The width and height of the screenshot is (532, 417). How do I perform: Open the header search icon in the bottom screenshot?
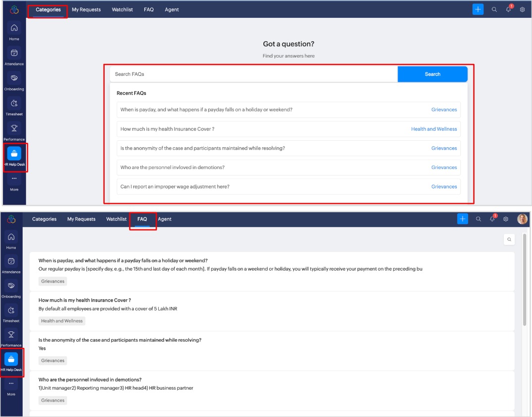(478, 219)
